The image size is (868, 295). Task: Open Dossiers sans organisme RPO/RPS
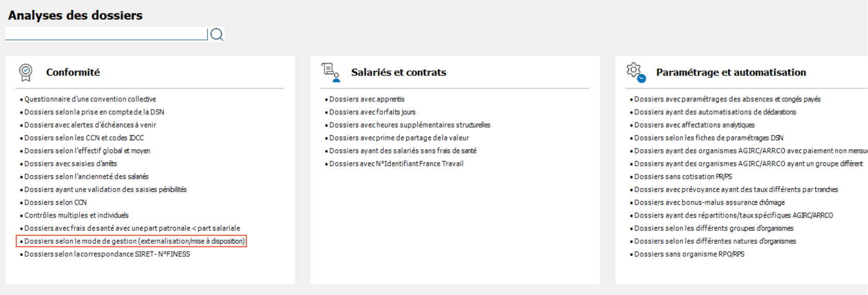coord(689,254)
